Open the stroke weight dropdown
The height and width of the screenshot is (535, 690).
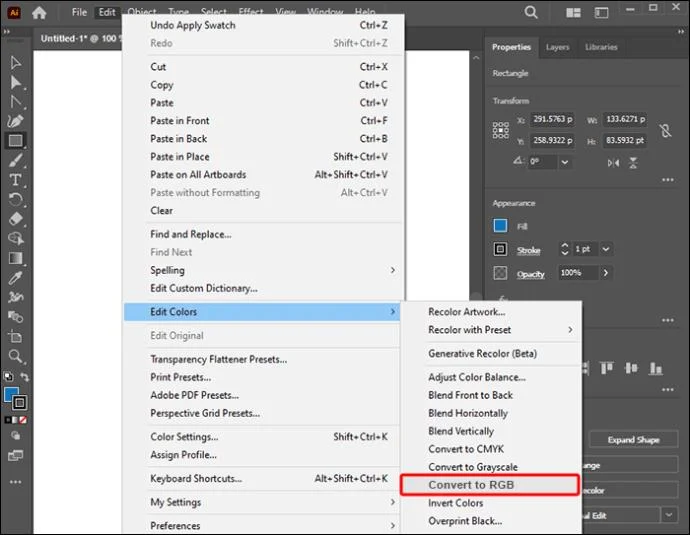[606, 249]
